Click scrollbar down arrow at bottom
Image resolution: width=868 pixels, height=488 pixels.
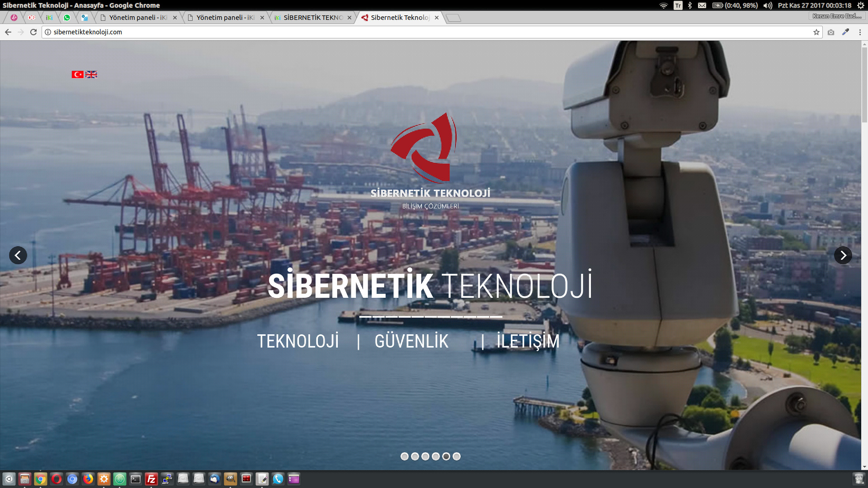click(x=864, y=467)
